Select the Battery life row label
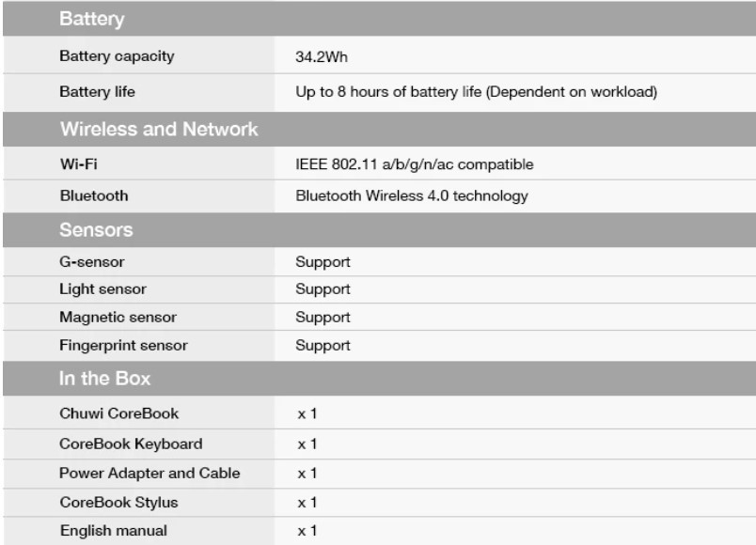 point(98,91)
